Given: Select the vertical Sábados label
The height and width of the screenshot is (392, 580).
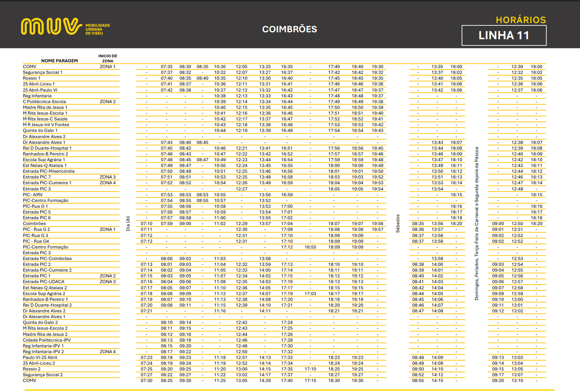Looking at the screenshot, I should pos(398,224).
